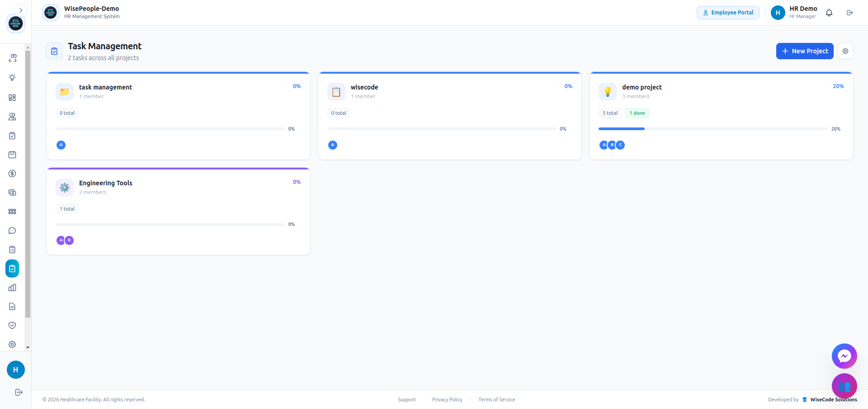Click member avatar A on task management card
The image size is (868, 409).
point(61,145)
